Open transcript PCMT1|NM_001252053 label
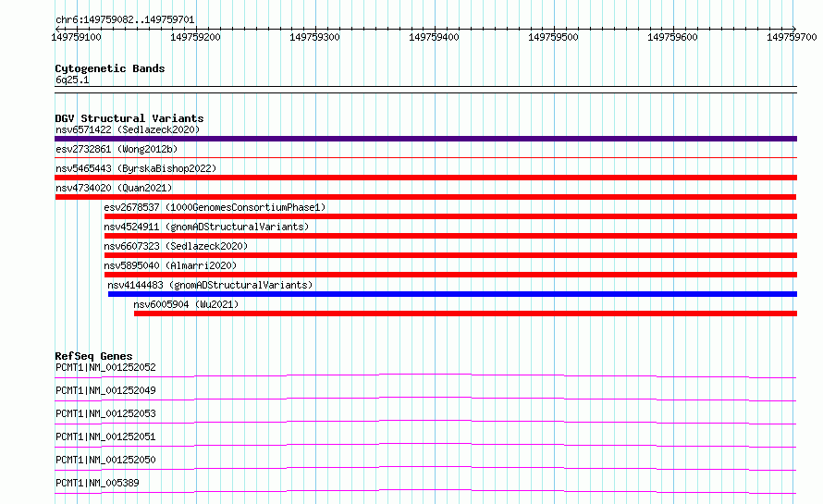 (x=105, y=413)
